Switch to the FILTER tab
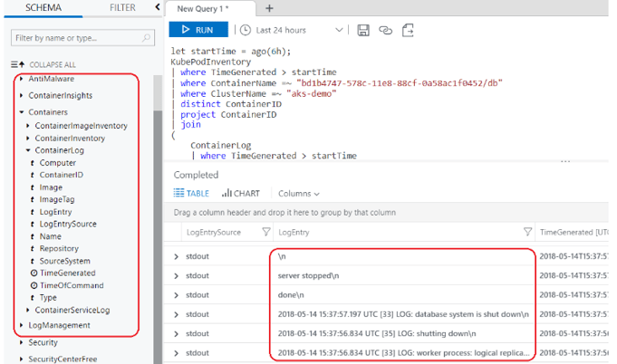 [x=122, y=7]
